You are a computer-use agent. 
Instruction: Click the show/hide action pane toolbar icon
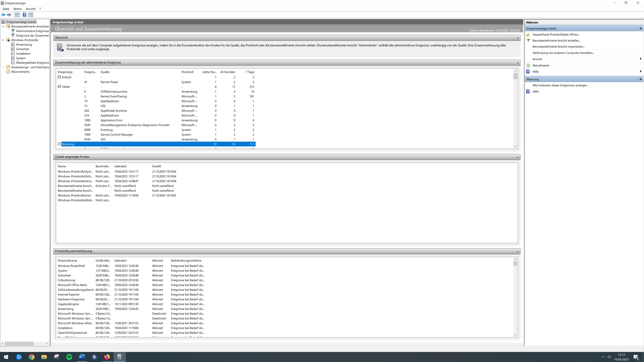coord(31,15)
